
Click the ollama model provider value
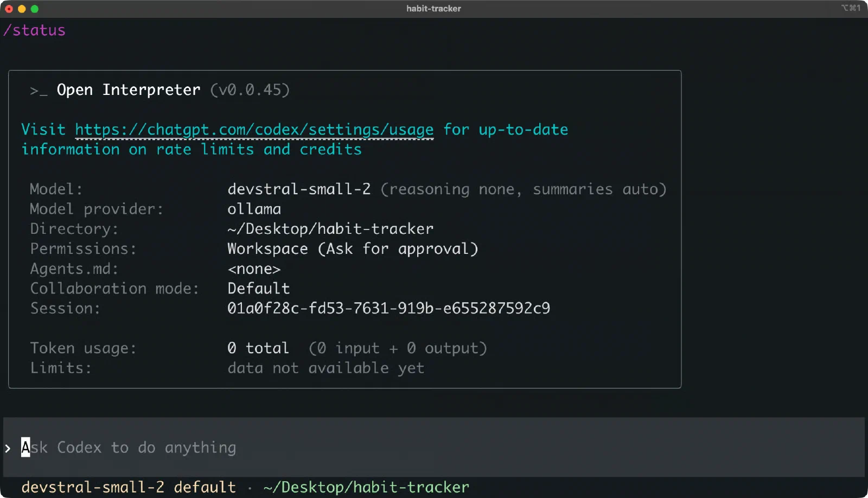254,209
